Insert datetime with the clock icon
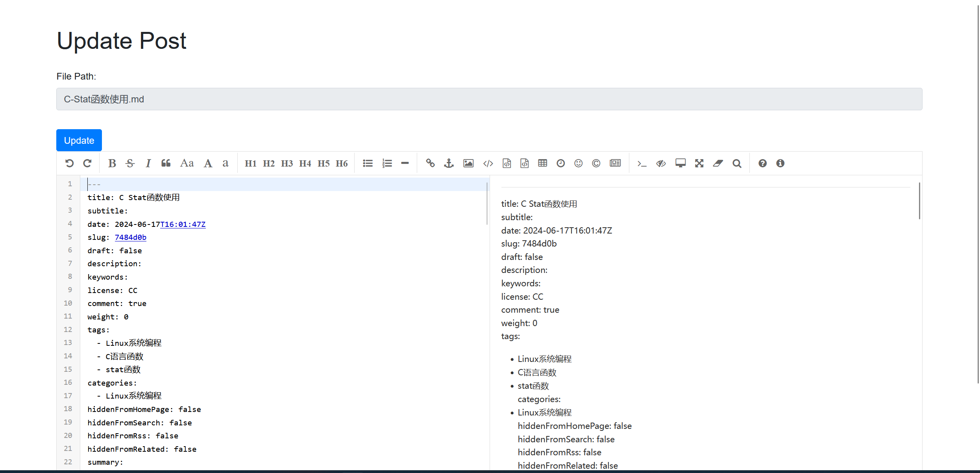This screenshot has width=980, height=473. (561, 163)
